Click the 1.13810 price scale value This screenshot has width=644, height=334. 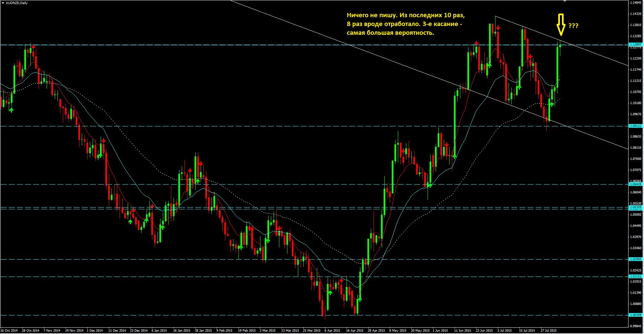tap(636, 25)
